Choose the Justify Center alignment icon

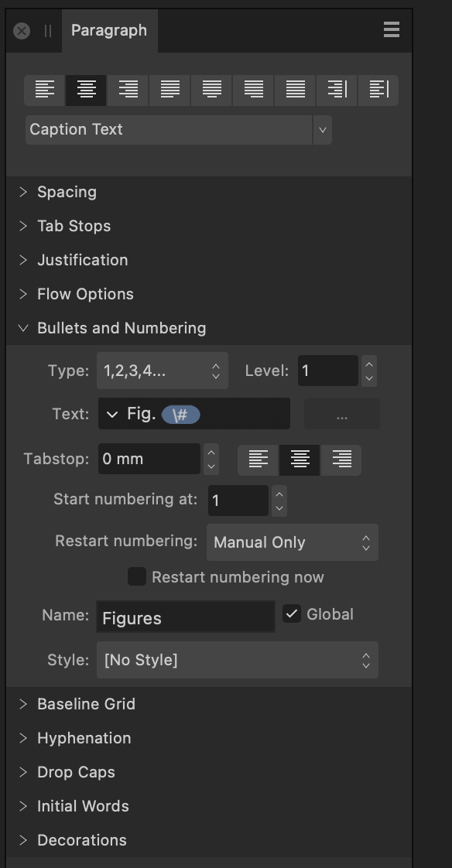(211, 91)
